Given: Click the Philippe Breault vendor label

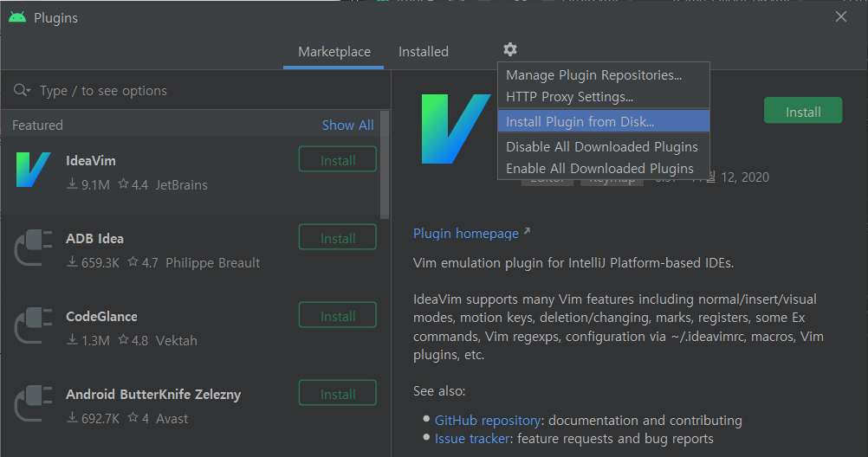Looking at the screenshot, I should click(x=212, y=263).
